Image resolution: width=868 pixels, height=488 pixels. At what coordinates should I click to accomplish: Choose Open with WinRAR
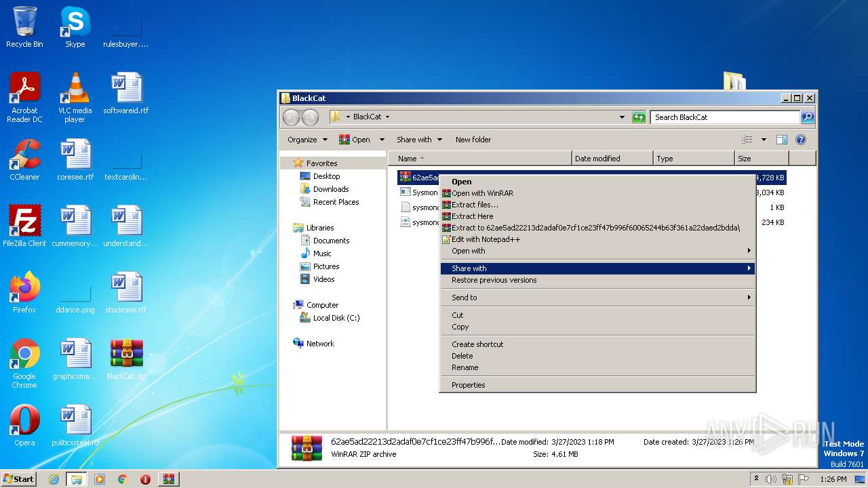(597, 193)
